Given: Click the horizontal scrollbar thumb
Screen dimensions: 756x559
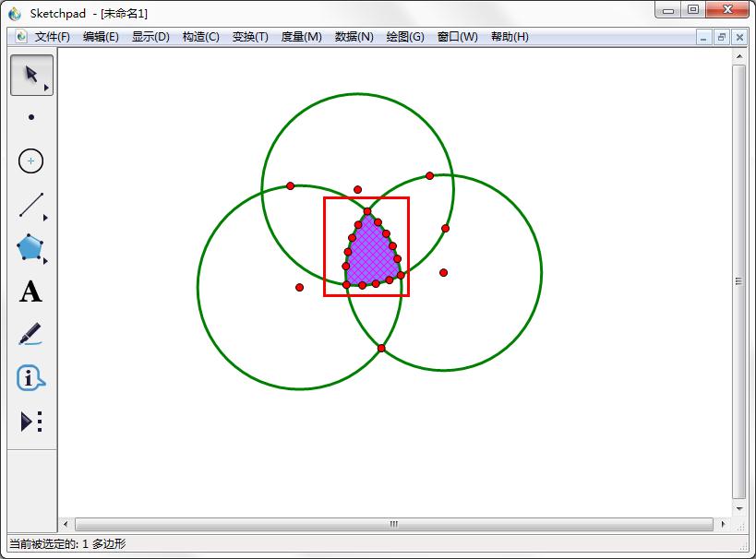Looking at the screenshot, I should tap(393, 524).
